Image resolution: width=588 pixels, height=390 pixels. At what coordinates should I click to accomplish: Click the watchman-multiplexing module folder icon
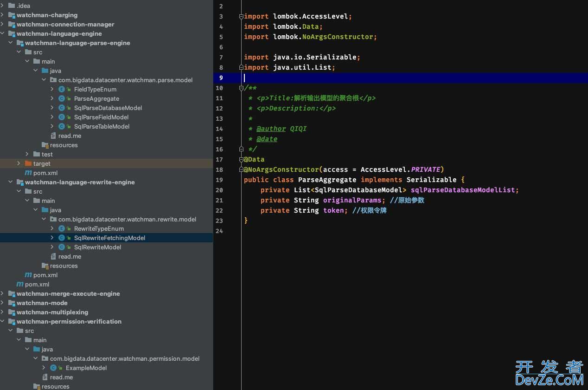(x=12, y=312)
